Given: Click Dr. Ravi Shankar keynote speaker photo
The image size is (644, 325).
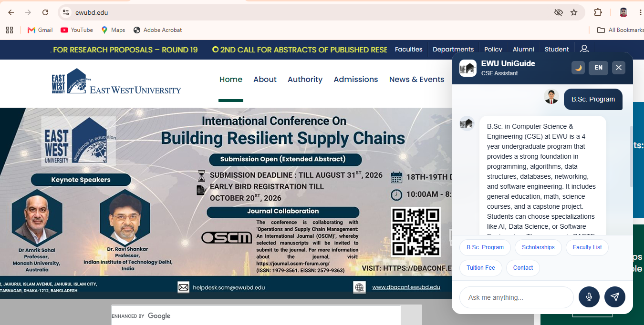Looking at the screenshot, I should (x=125, y=217).
